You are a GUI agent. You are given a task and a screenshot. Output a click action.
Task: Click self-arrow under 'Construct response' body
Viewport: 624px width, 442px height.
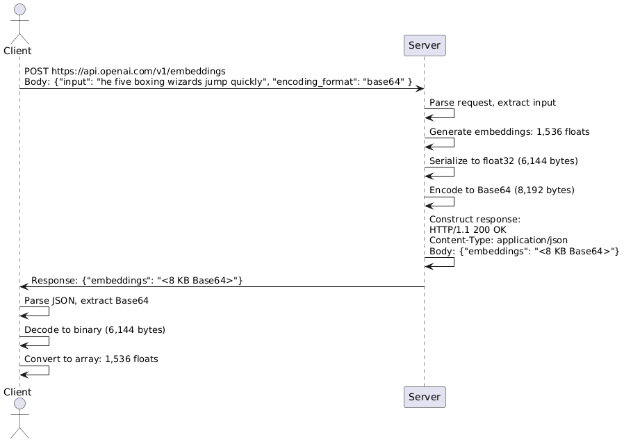(x=439, y=262)
